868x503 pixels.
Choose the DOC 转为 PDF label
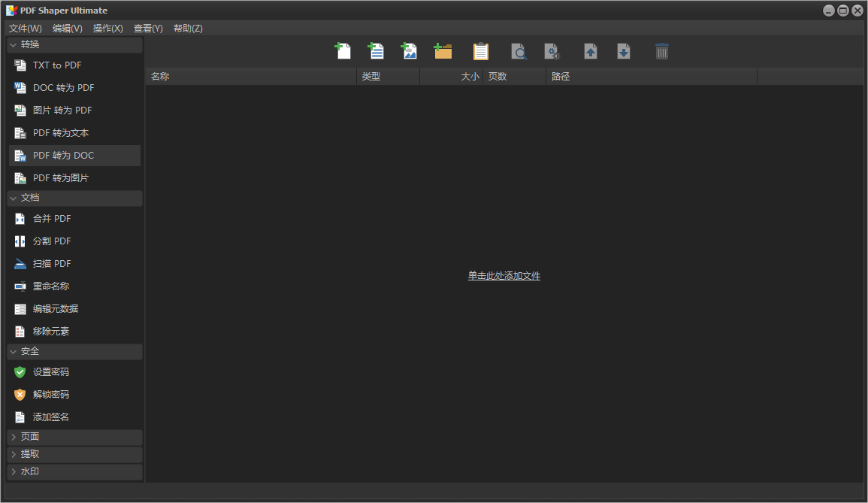pos(64,88)
